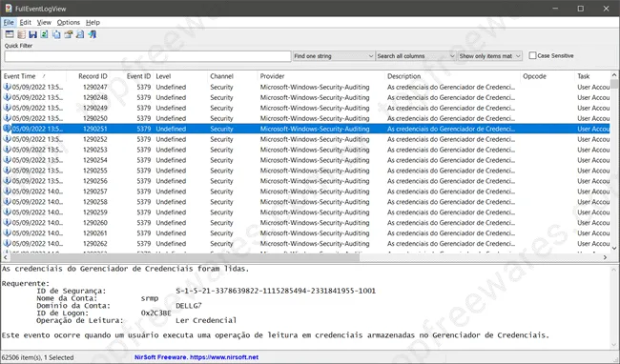Select the row with Record ID 1290248
The width and height of the screenshot is (620, 364).
306,97
